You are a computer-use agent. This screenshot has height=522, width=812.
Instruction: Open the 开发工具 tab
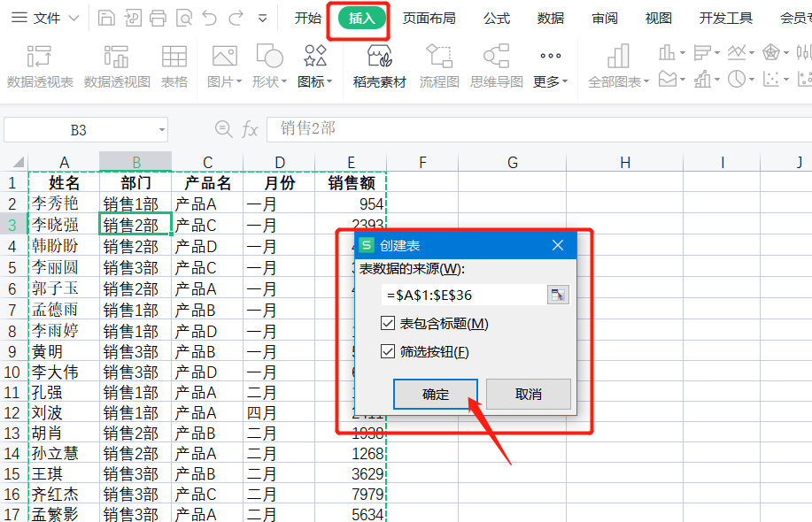(x=726, y=18)
